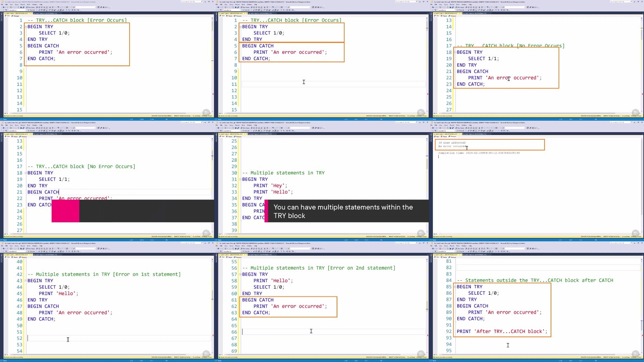Open View menu in the 'after CATCH' window

[440, 246]
